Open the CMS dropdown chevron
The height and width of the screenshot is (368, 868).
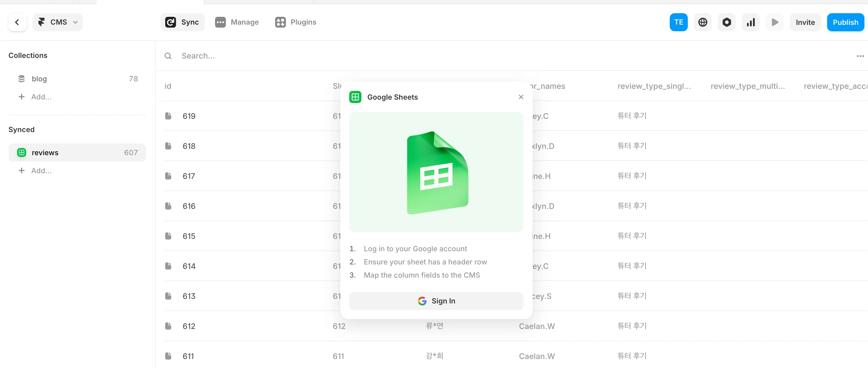75,22
